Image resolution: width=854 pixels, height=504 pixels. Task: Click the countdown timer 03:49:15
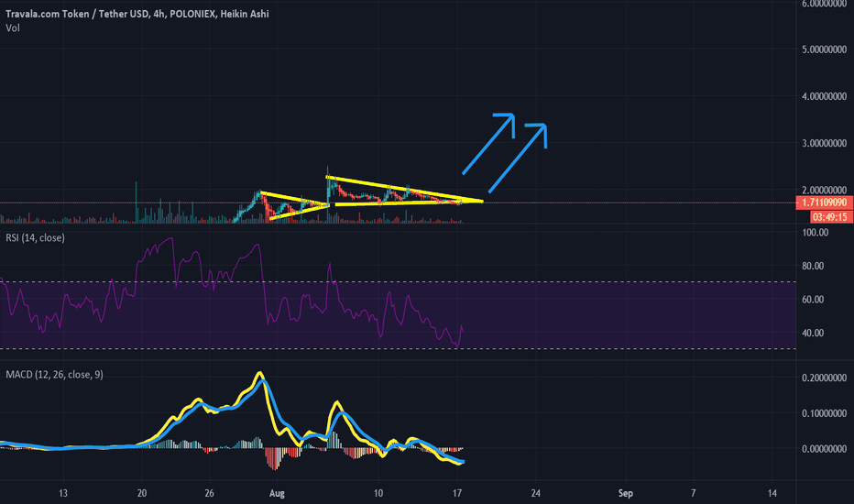pos(830,217)
